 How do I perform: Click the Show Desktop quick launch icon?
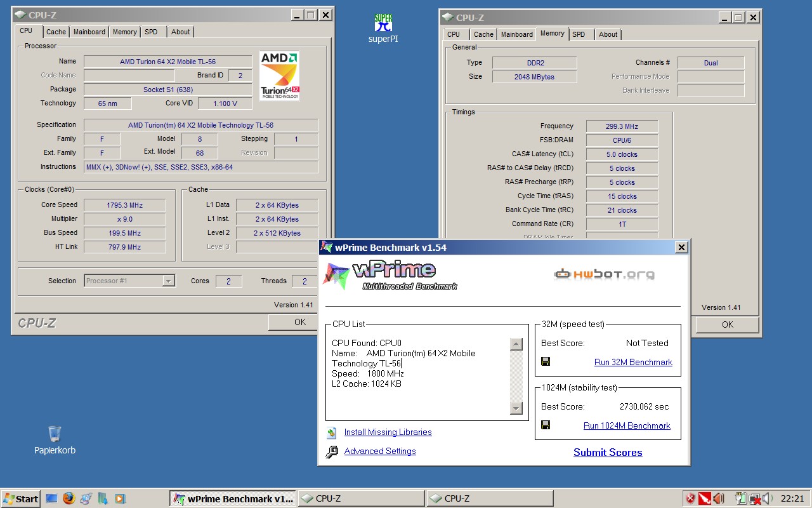(x=52, y=498)
